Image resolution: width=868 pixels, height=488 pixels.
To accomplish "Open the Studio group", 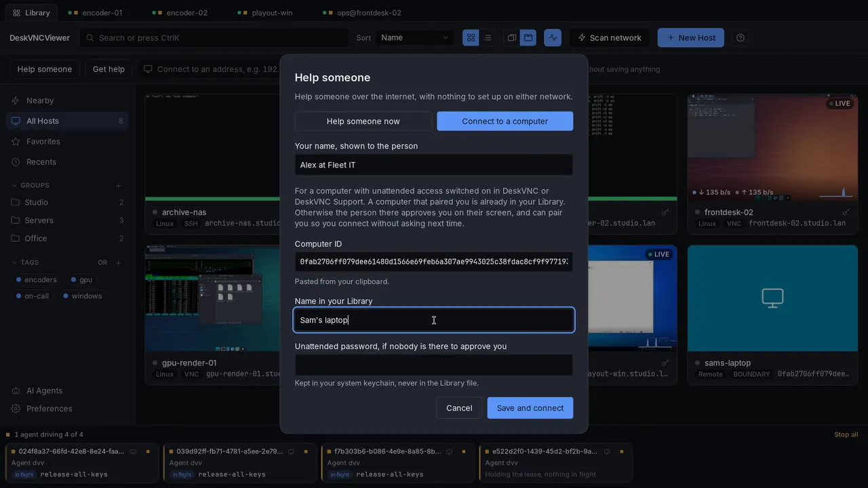I will (x=68, y=203).
